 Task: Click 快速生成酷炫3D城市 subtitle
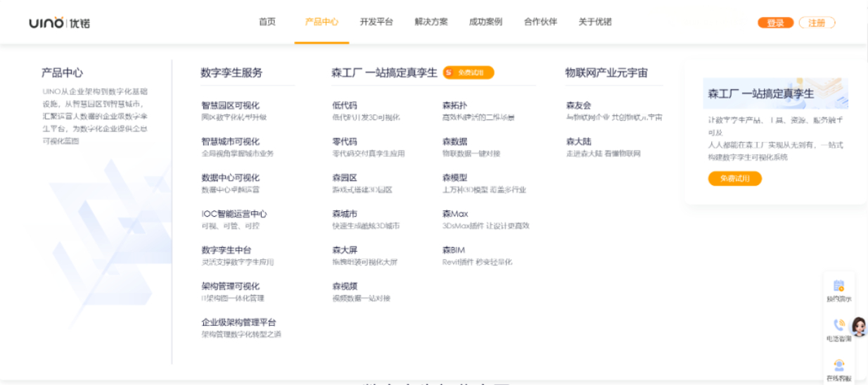366,226
